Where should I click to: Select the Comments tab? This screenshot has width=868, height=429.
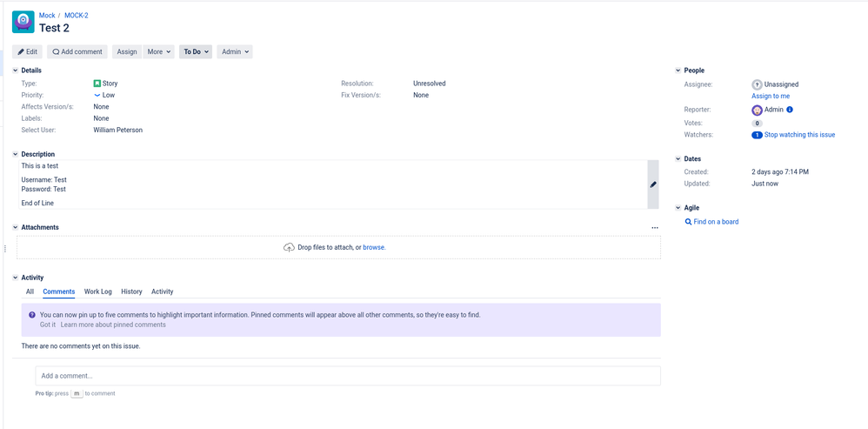pos(58,292)
